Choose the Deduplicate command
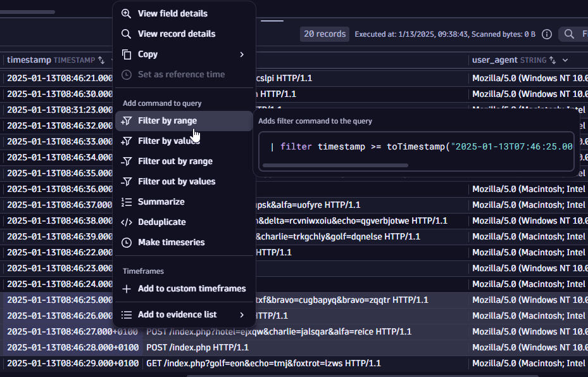Viewport: 588px width, 377px height. click(184, 222)
